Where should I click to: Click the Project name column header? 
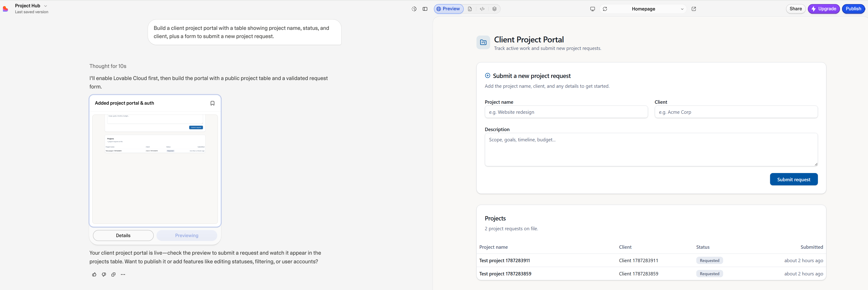tap(493, 247)
